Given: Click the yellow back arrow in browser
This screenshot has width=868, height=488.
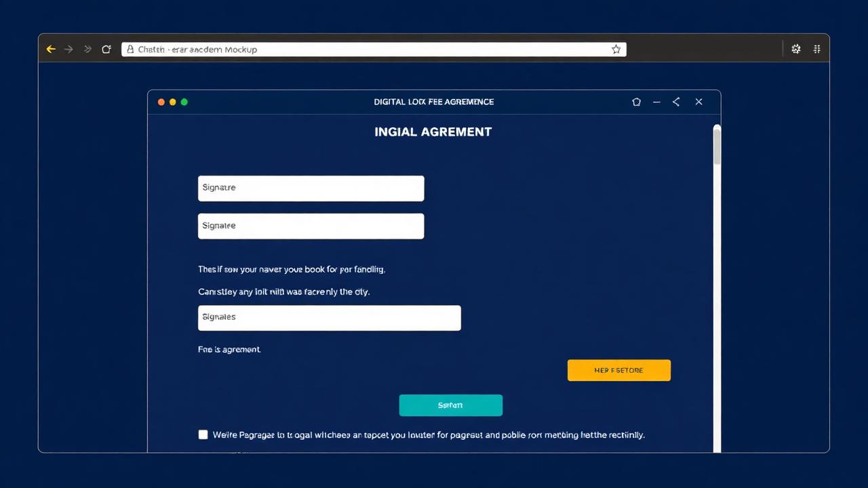Looking at the screenshot, I should click(51, 49).
